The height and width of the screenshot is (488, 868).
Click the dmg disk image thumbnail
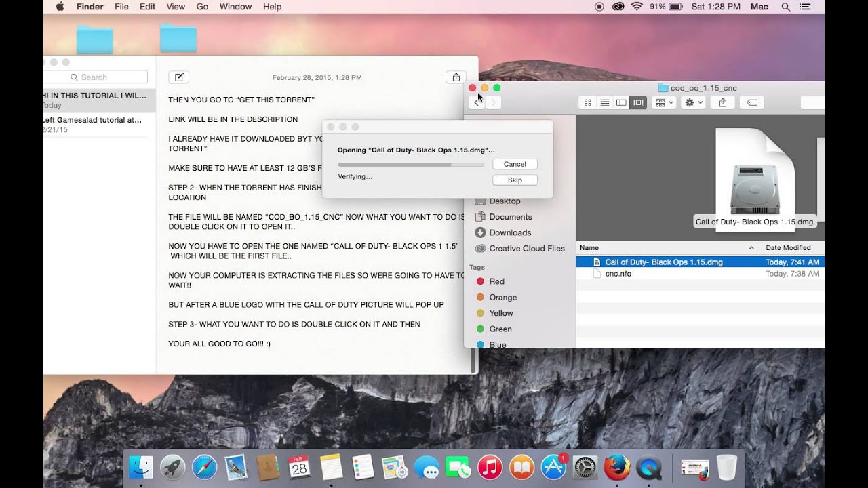tap(755, 179)
